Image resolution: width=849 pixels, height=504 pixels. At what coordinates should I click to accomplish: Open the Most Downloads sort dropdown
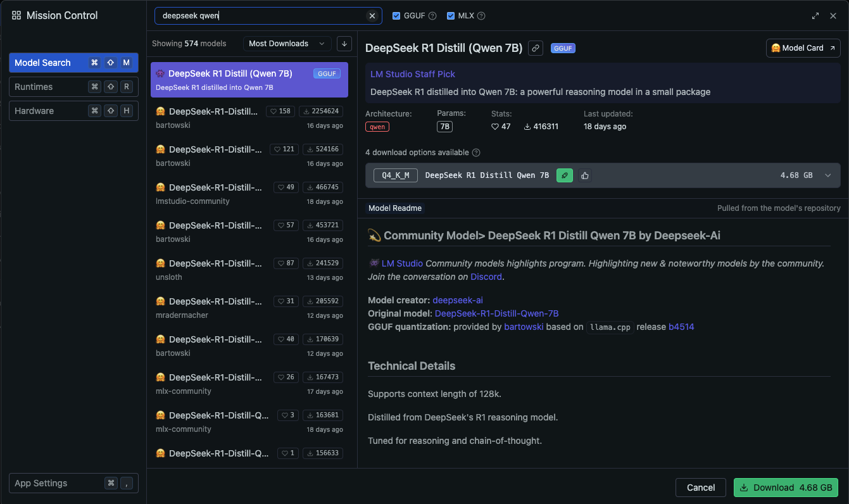[287, 44]
